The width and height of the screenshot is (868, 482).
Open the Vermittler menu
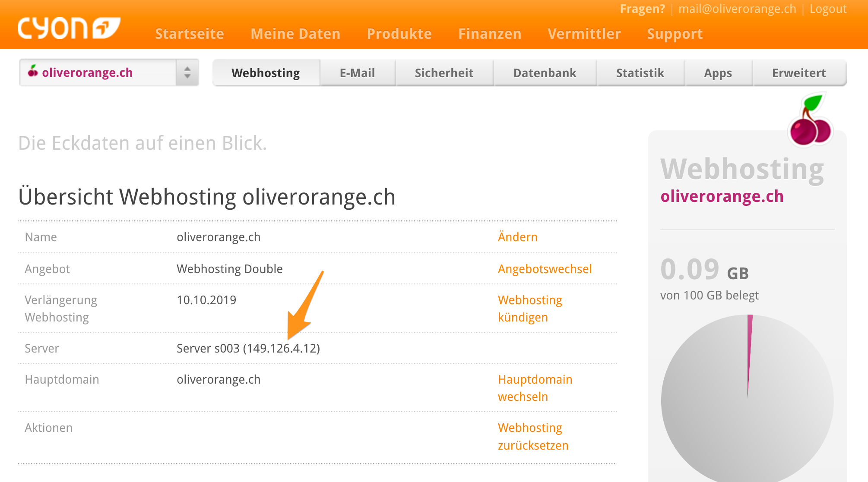pos(584,34)
